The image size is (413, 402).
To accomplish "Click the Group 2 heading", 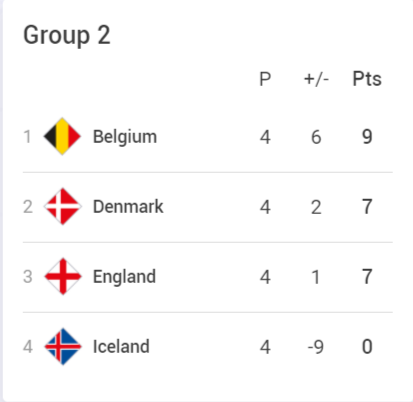I will 67,35.
